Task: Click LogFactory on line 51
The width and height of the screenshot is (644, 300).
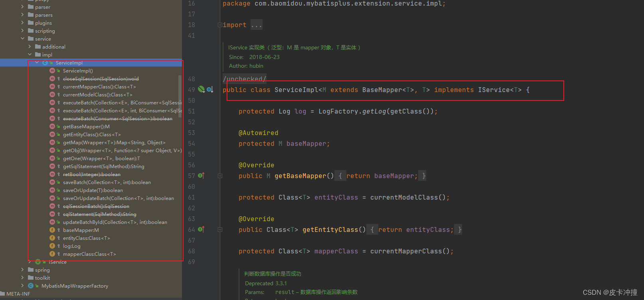Action: (x=338, y=112)
